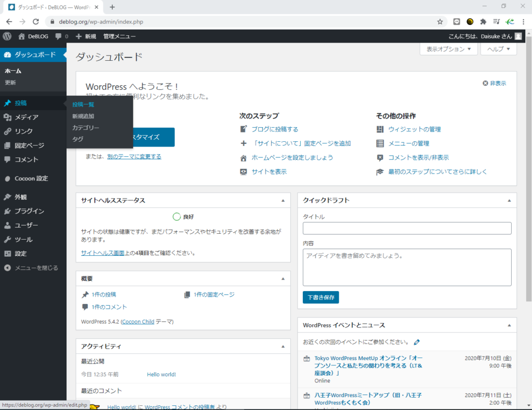
Task: Click the site lock icon in the address bar
Action: [x=52, y=22]
